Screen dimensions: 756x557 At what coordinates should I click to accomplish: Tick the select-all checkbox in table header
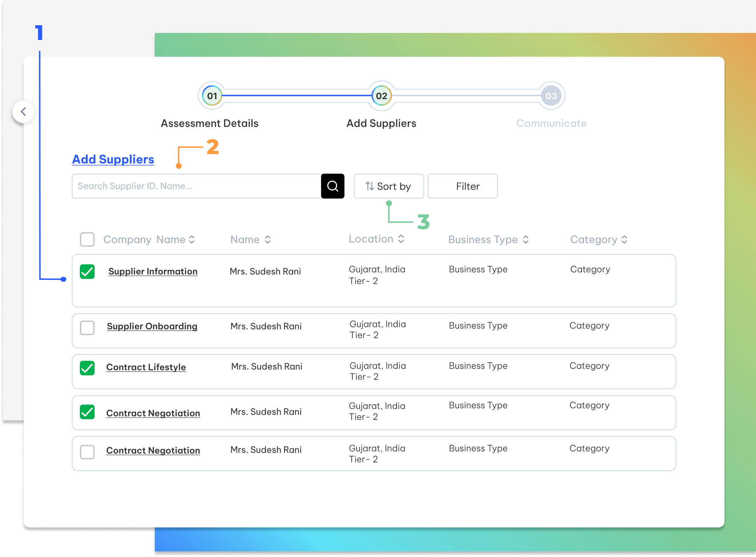87,240
